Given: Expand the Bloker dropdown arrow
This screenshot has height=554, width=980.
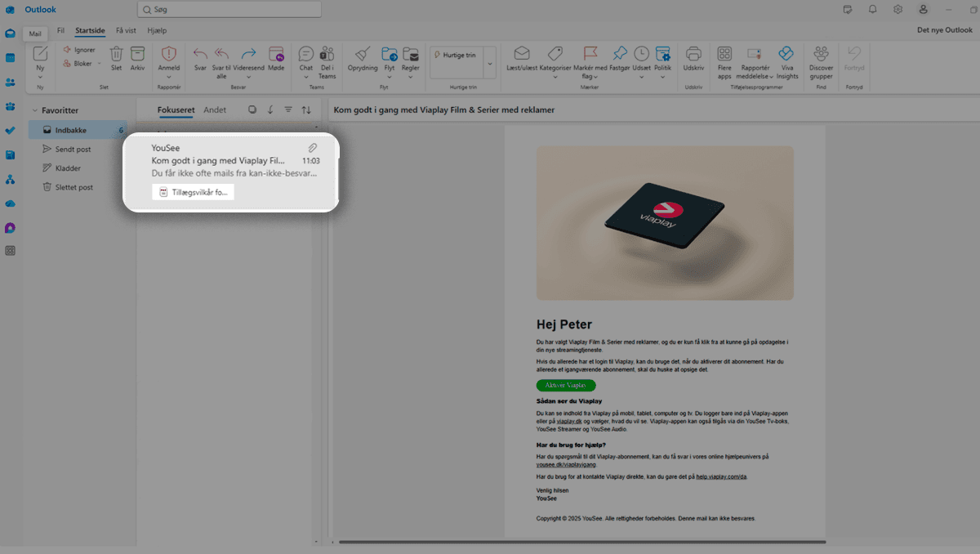Looking at the screenshot, I should pos(100,64).
